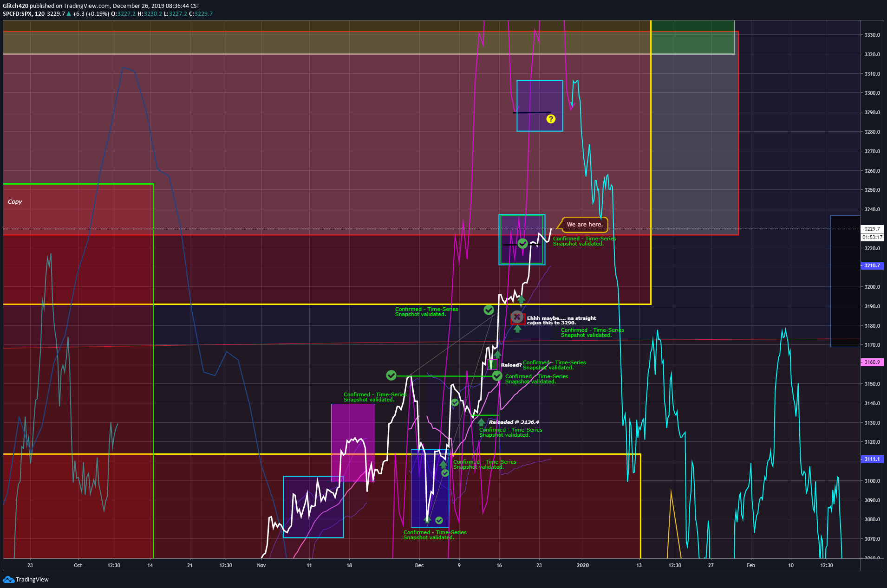887x588 pixels.
Task: Click the current price label 3229.7
Action: [x=872, y=229]
